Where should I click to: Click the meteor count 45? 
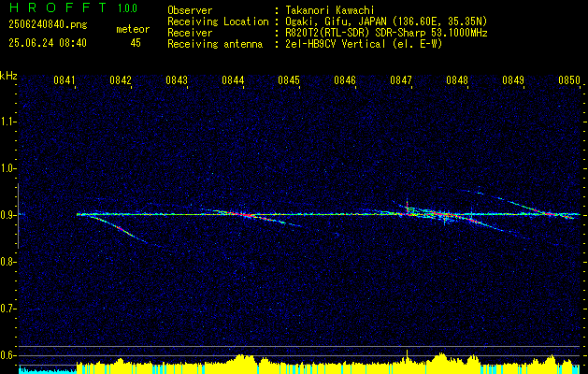coord(136,43)
